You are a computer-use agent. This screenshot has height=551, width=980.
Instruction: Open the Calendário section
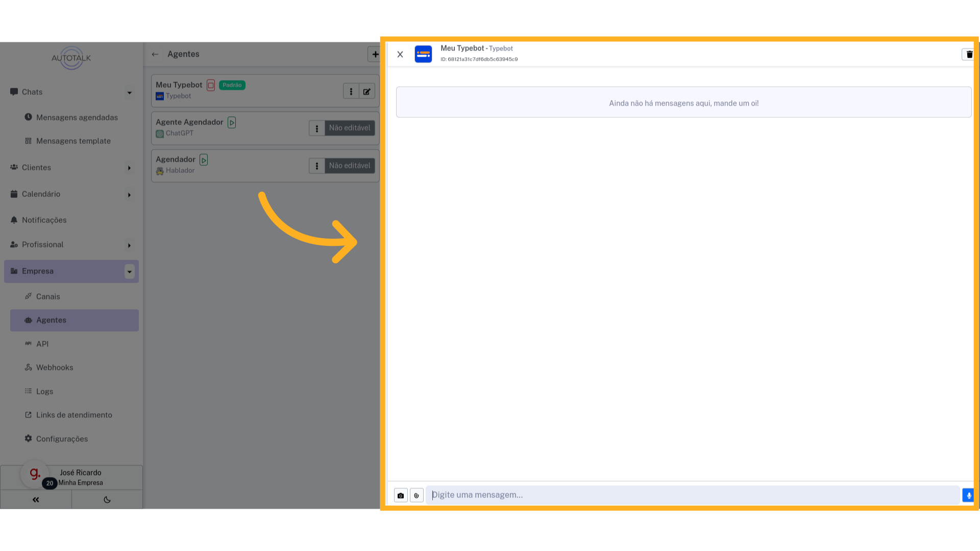point(41,194)
